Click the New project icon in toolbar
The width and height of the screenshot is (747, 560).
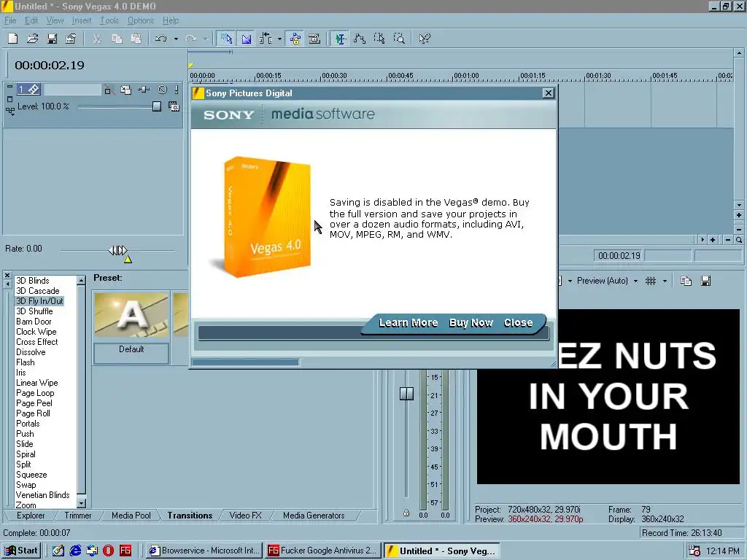click(13, 39)
